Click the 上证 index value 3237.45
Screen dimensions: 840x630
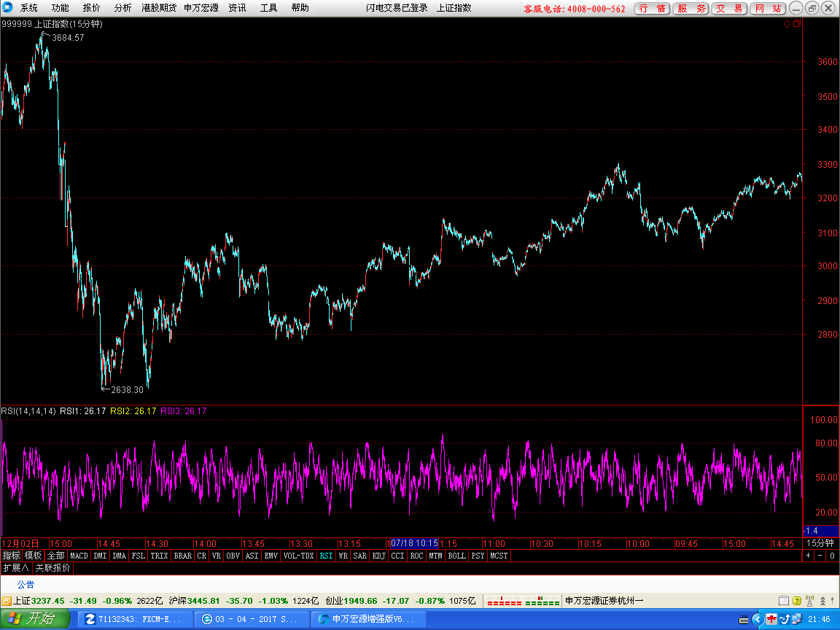pos(47,601)
